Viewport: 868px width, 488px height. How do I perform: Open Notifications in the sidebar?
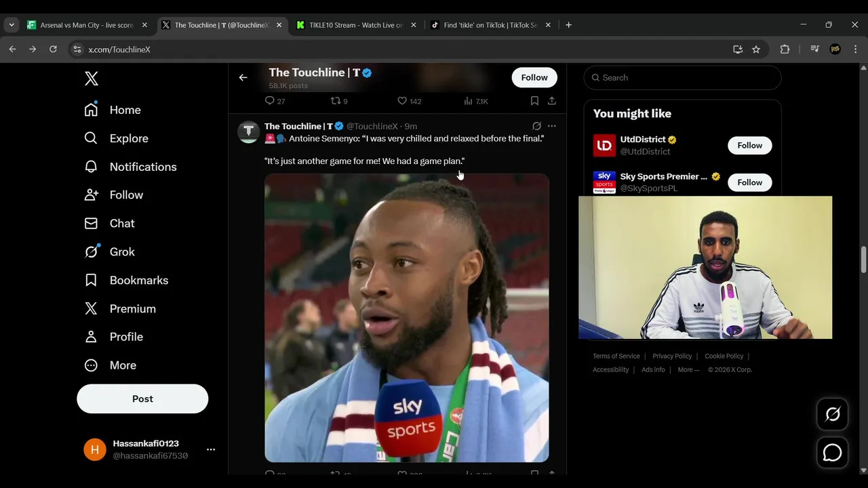pyautogui.click(x=130, y=167)
